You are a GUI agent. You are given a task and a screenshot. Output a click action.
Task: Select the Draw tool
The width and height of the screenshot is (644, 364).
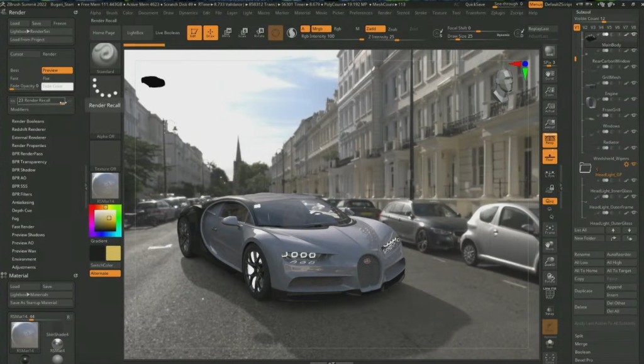pyautogui.click(x=211, y=33)
